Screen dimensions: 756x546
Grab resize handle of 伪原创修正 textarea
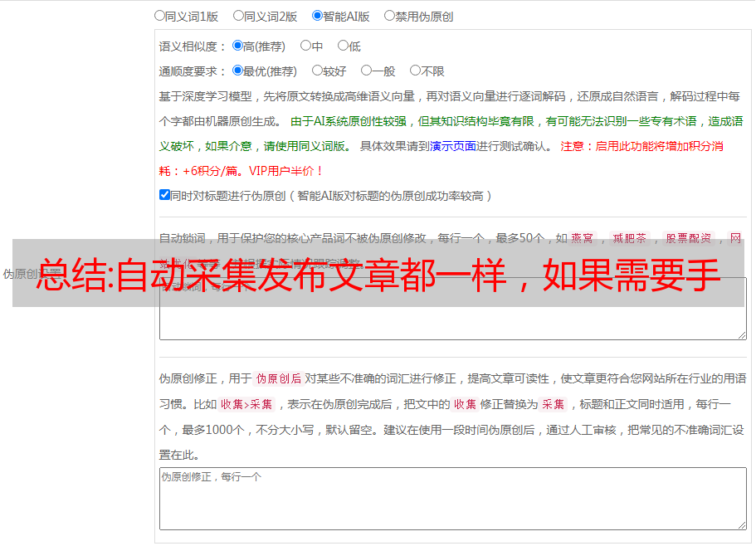[x=742, y=526]
